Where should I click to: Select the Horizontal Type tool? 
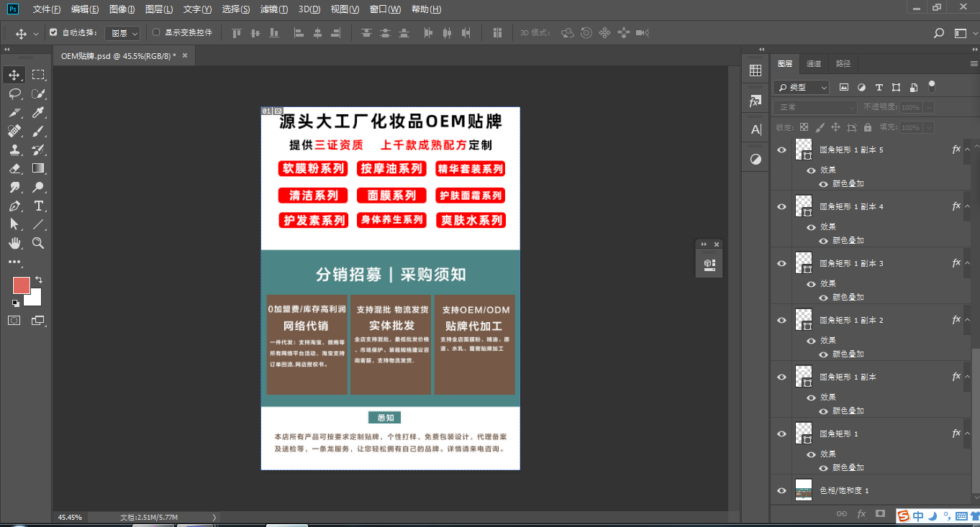(x=38, y=206)
